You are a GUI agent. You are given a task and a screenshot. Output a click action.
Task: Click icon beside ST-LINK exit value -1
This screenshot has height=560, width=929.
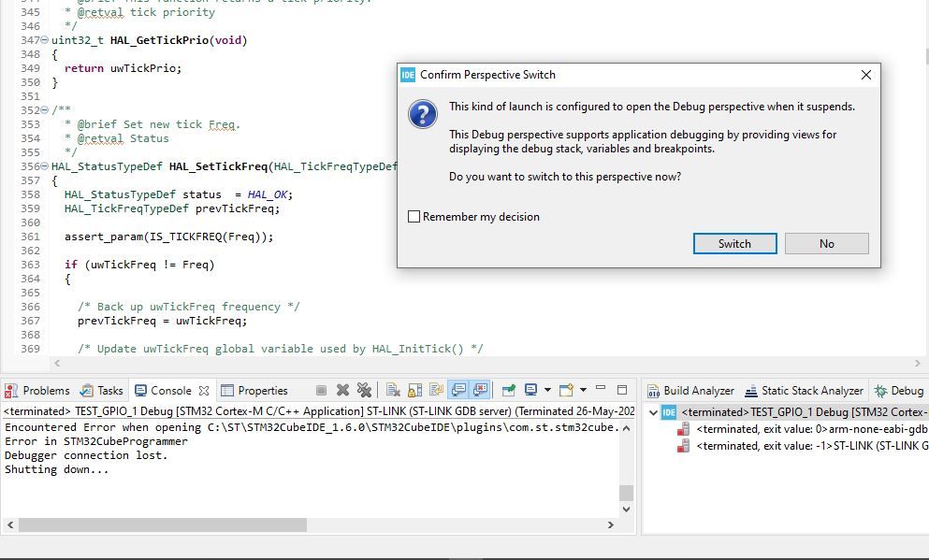683,445
